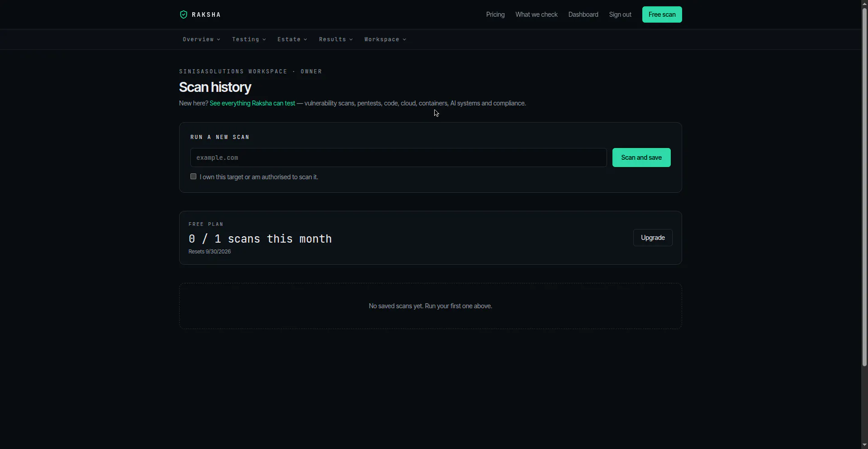Click the Raksha shield logo icon
868x449 pixels.
183,14
